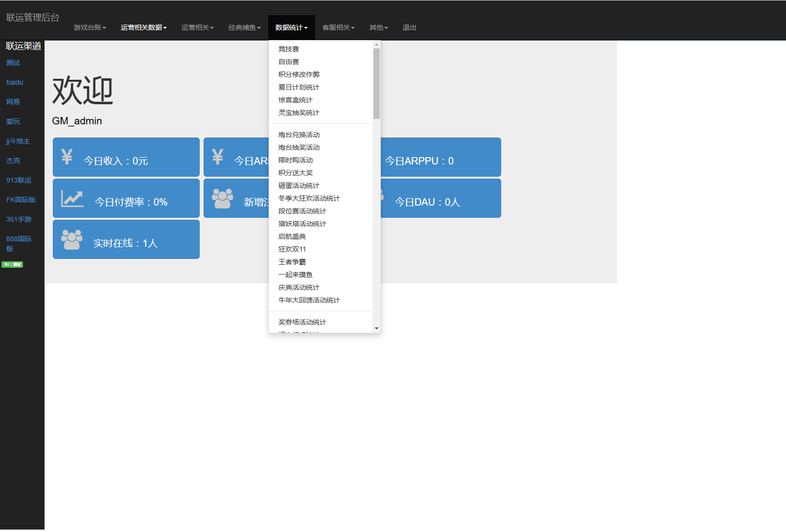Switch to FK国际版 channel
The image size is (786, 532).
[21, 200]
